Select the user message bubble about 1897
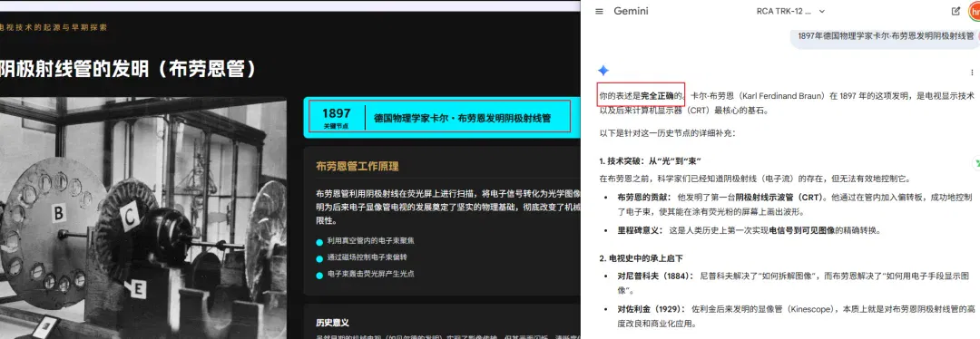Viewport: 980px width, 339px height. click(885, 36)
